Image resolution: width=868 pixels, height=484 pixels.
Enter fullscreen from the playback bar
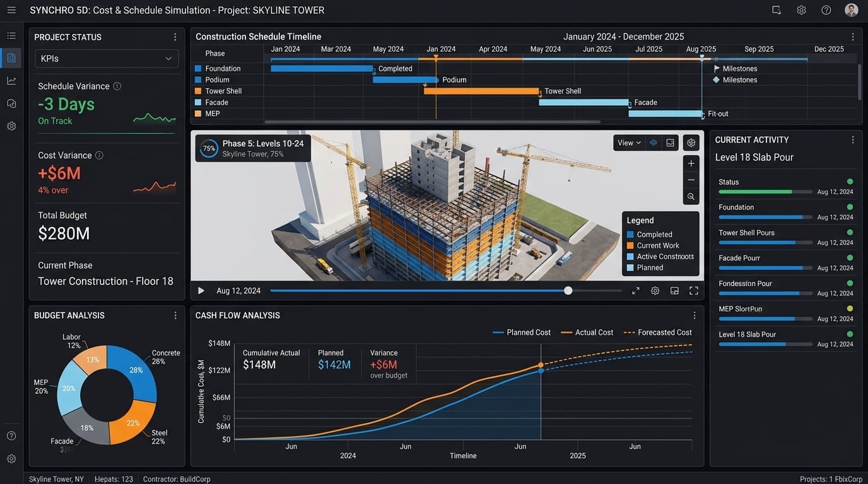(694, 291)
